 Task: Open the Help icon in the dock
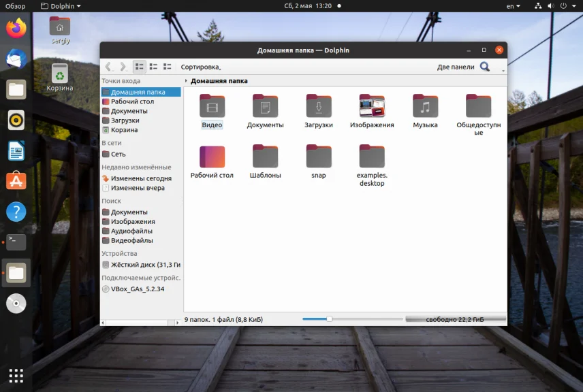point(16,212)
